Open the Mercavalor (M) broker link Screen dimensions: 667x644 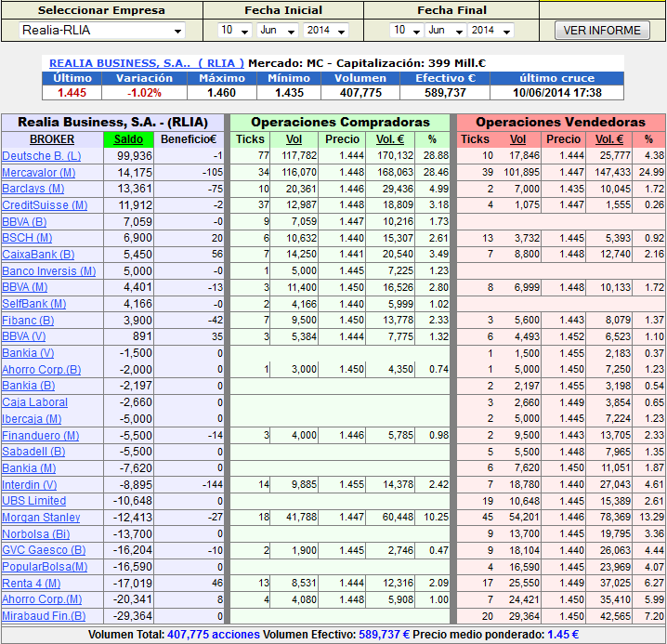tap(39, 173)
